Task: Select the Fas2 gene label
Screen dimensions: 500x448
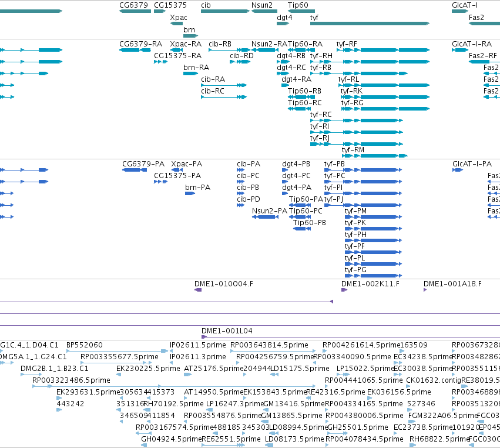Action: (476, 18)
